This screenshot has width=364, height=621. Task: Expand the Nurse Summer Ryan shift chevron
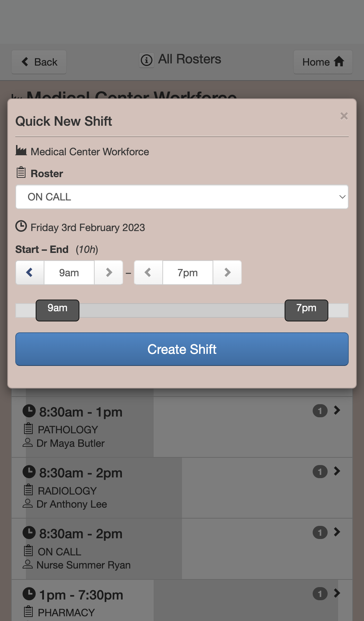[337, 532]
